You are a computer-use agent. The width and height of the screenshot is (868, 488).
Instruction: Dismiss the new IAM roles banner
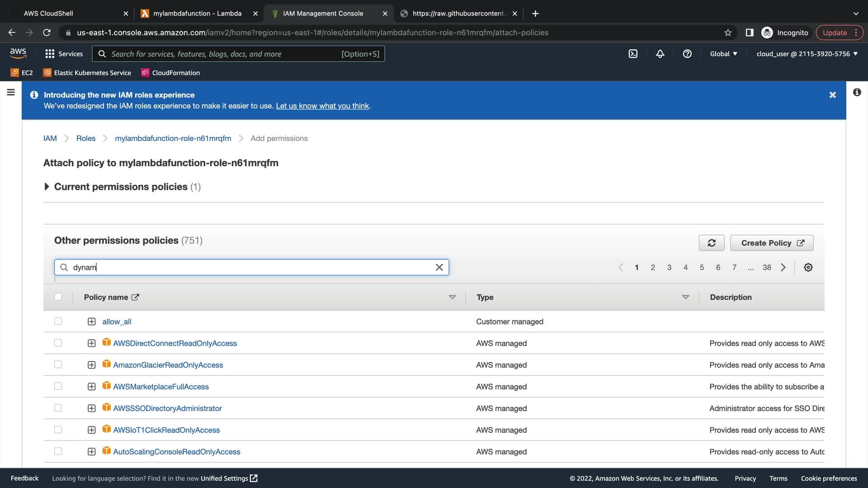[832, 95]
